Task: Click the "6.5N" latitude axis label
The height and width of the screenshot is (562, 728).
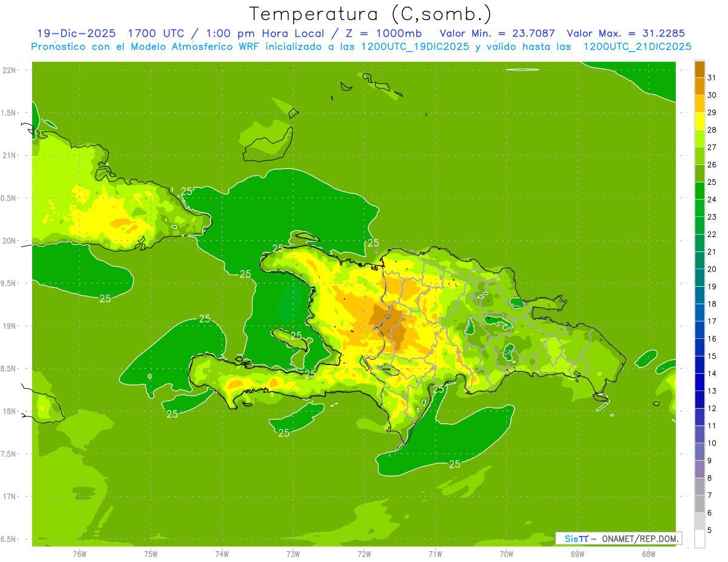Action: [9, 539]
